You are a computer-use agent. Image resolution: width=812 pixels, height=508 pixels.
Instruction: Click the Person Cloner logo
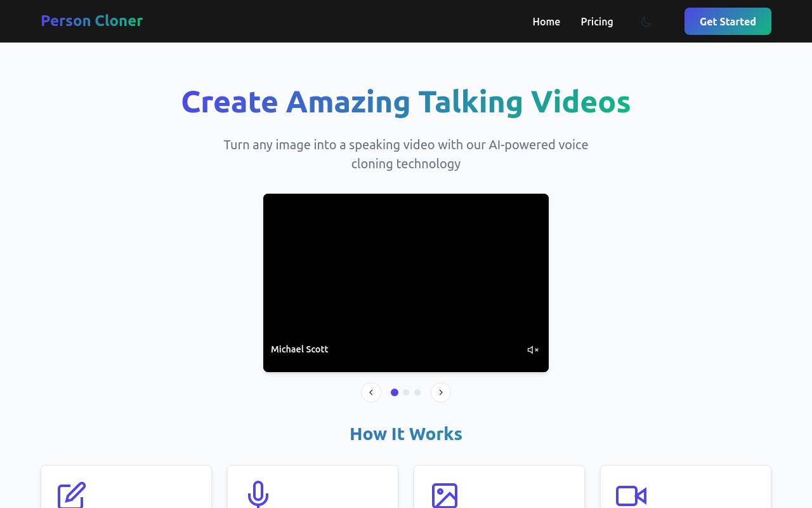(92, 21)
